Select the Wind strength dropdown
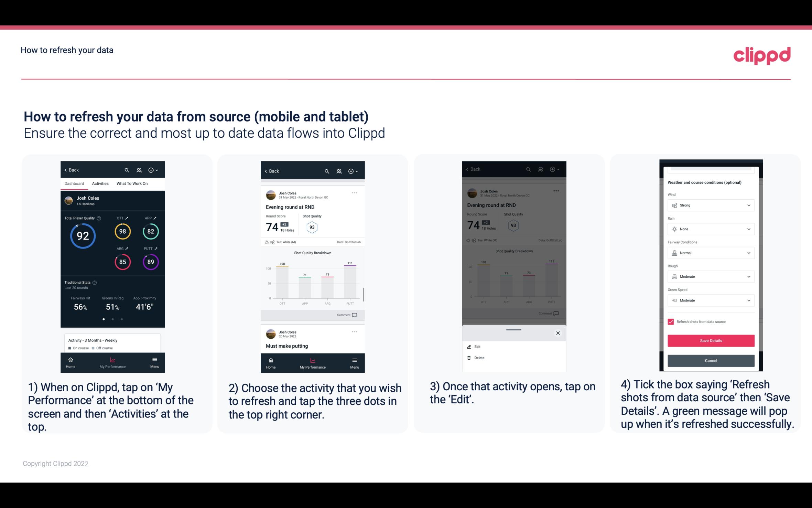 tap(710, 205)
